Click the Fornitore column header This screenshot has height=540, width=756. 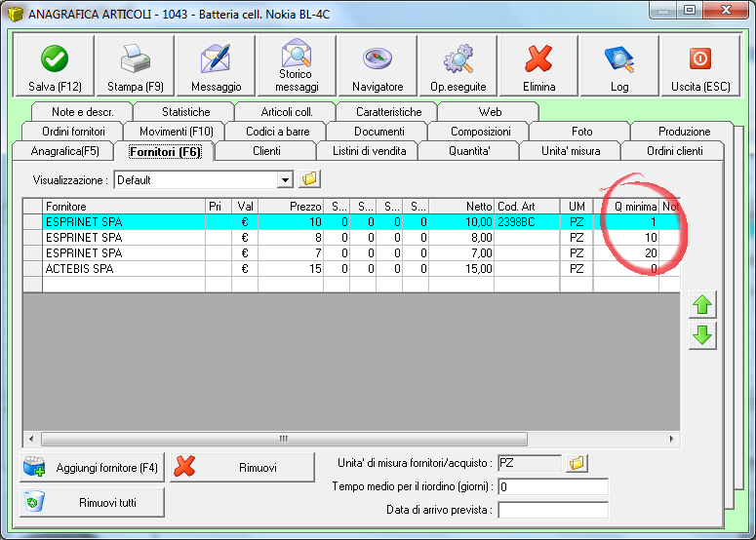click(124, 207)
